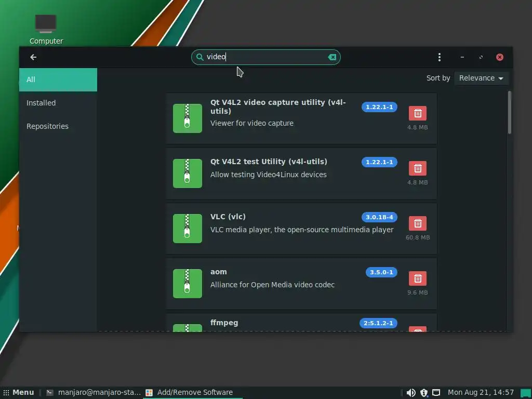Screen dimensions: 532x399
Task: Remove Qt V4L2 test Utility package
Action: coord(418,168)
